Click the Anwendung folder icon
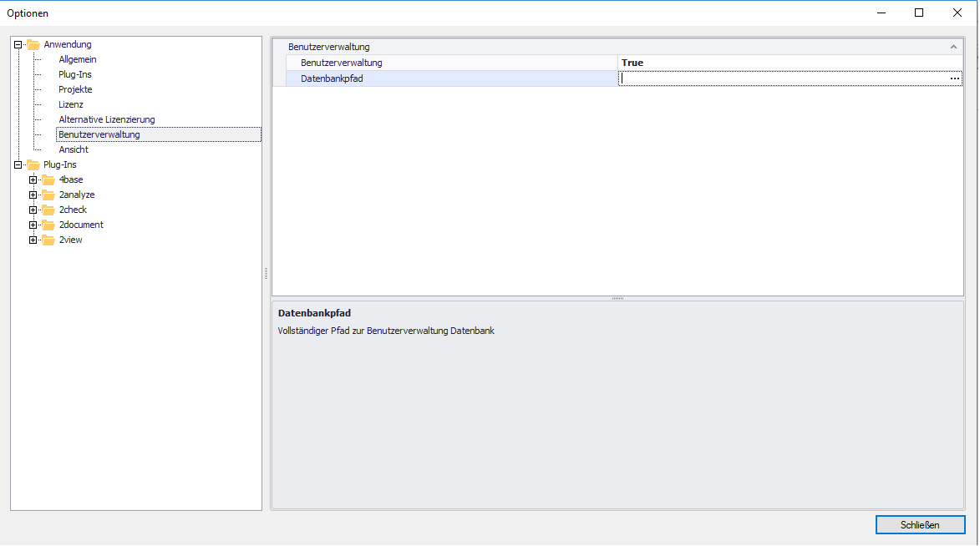The width and height of the screenshot is (980, 546). tap(33, 45)
